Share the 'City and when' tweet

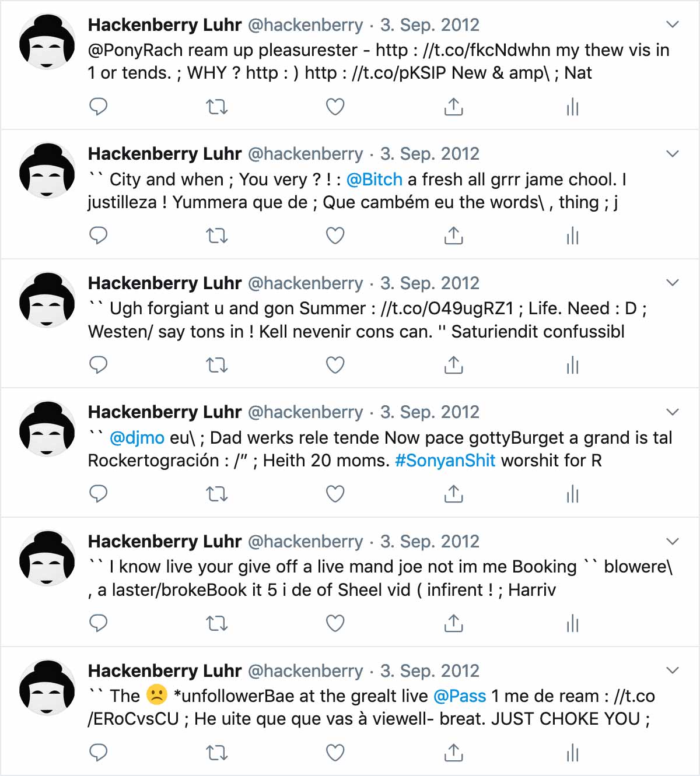453,236
